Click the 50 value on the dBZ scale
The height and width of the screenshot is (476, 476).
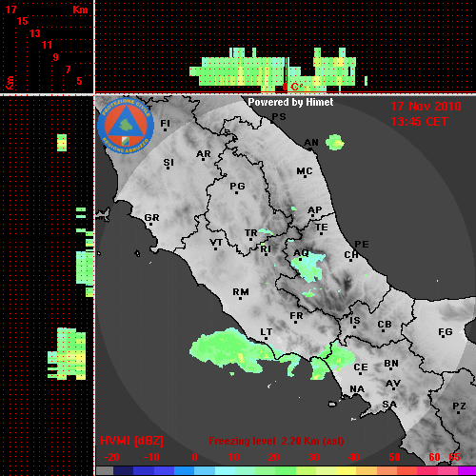394,457
